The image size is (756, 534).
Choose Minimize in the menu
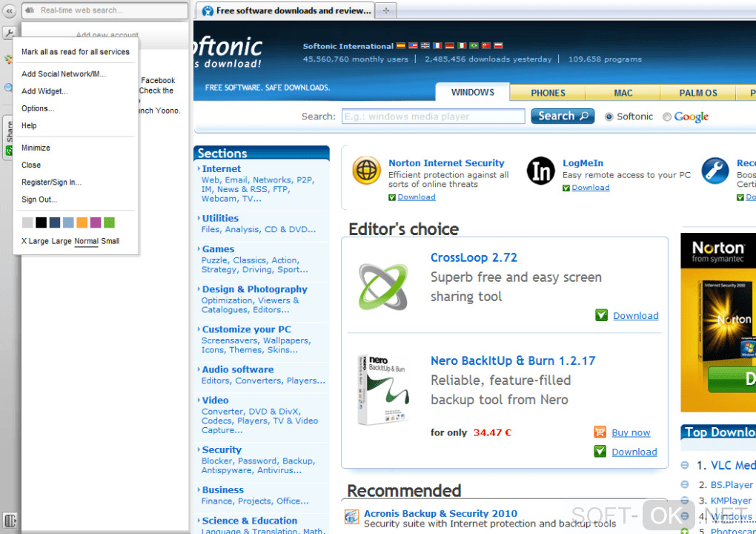tap(36, 148)
